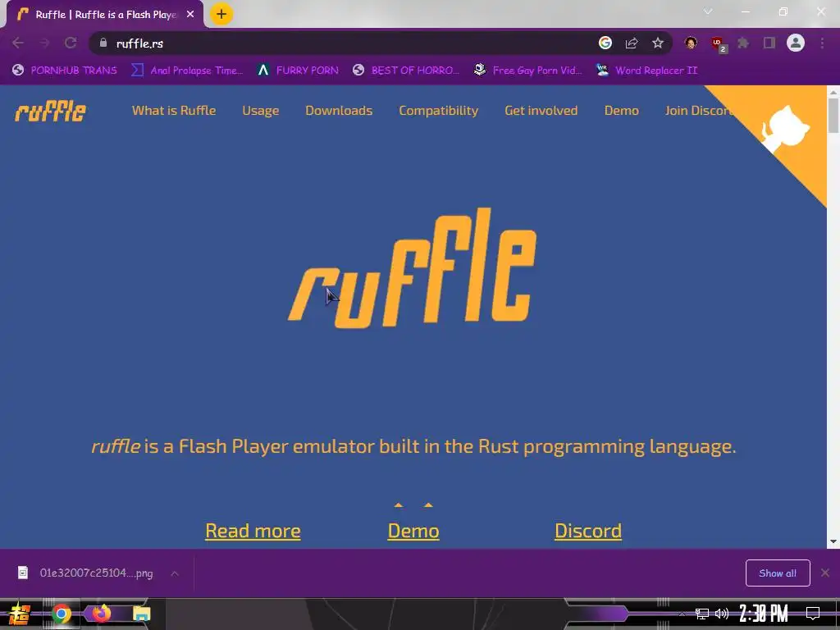Go to Downloads in the navbar
Screen dimensions: 840x630
(x=339, y=111)
